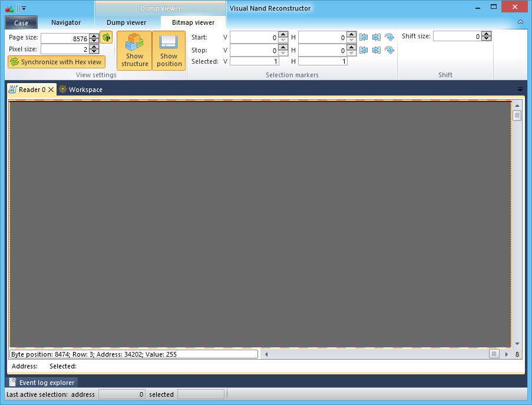
Task: Click the Start H input field
Action: point(323,37)
